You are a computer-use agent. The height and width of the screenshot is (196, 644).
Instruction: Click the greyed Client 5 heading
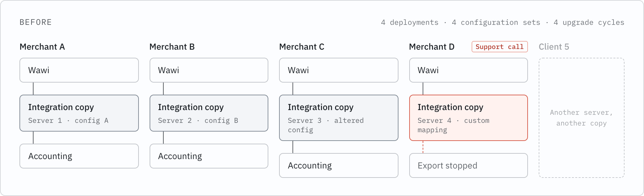tap(554, 47)
